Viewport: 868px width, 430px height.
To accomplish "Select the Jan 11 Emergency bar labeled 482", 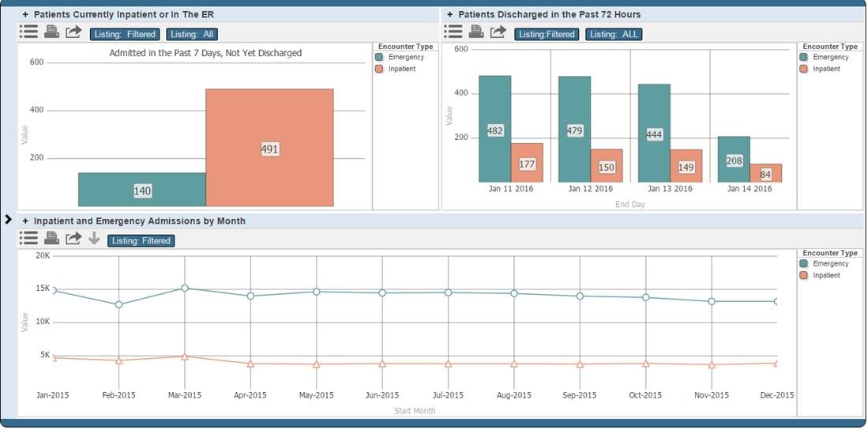I will (495, 129).
